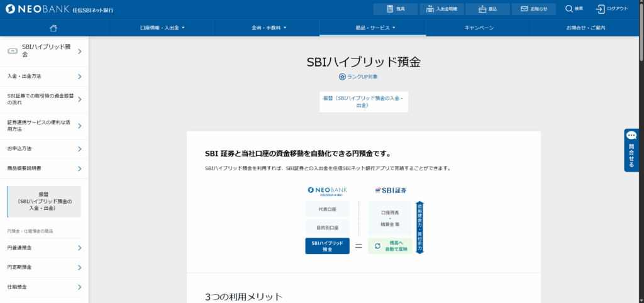The height and width of the screenshot is (303, 644).
Task: Click the card icon beside SBIハイブリッド預金
Action: point(13,51)
